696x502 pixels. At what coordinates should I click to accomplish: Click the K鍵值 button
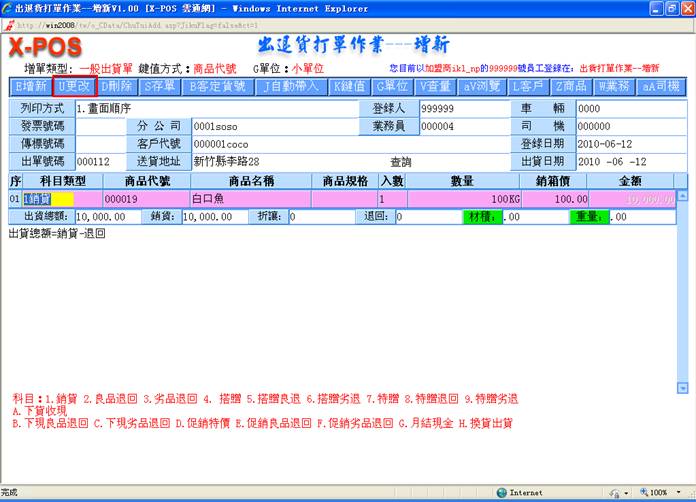(x=351, y=86)
